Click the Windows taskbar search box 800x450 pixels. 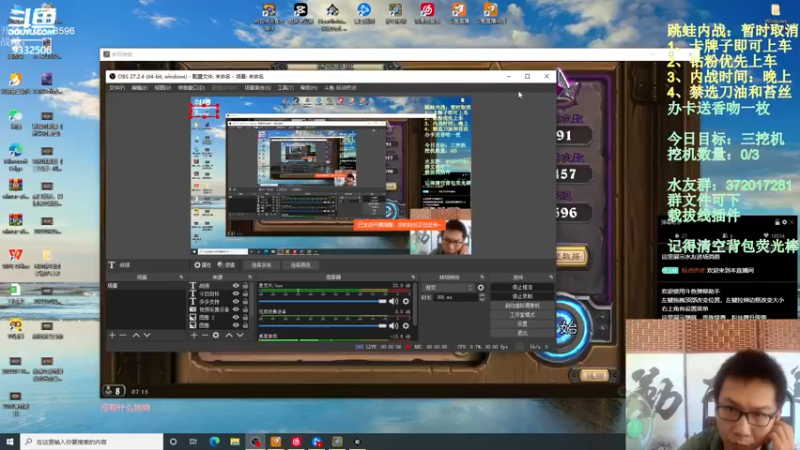(x=92, y=441)
